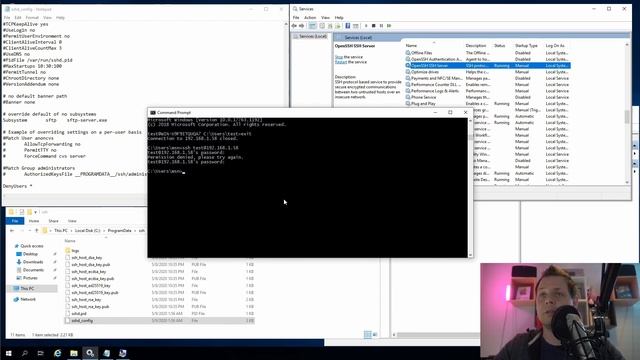Screen dimensions: 640x360
Task: Select Desktop in File Explorer navigation pane
Action: 30,254
